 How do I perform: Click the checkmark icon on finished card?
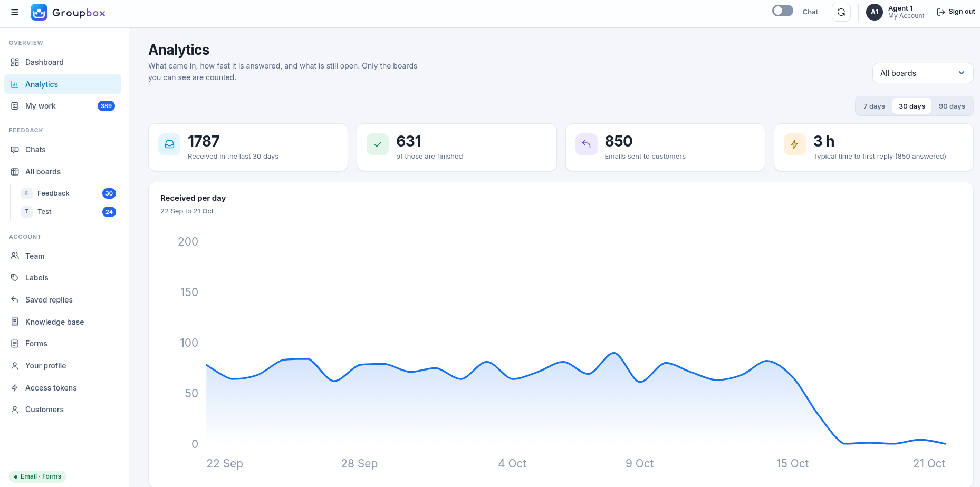378,144
